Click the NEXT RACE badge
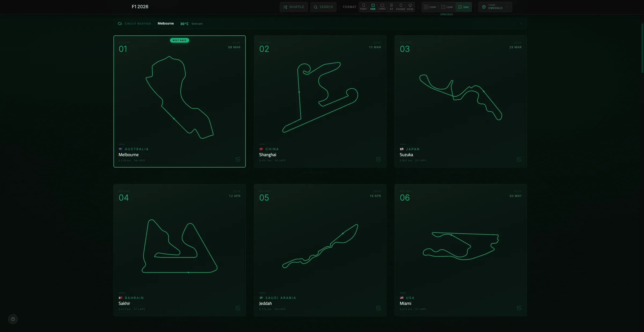This screenshot has width=644, height=332. (180, 40)
